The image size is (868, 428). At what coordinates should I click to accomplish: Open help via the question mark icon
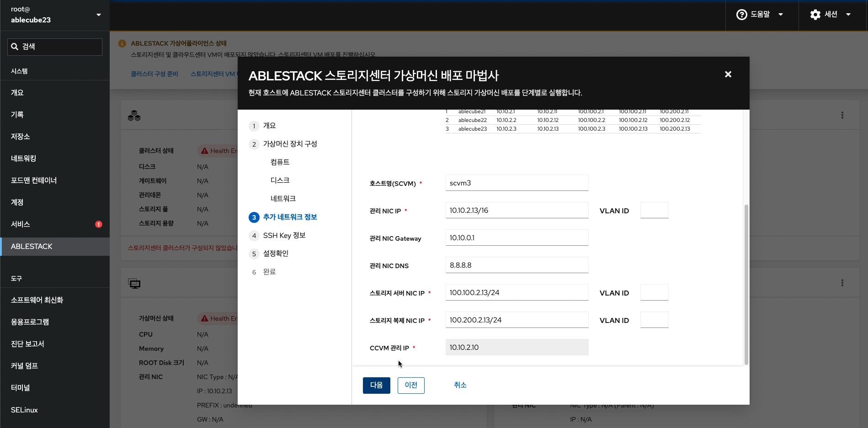click(741, 14)
